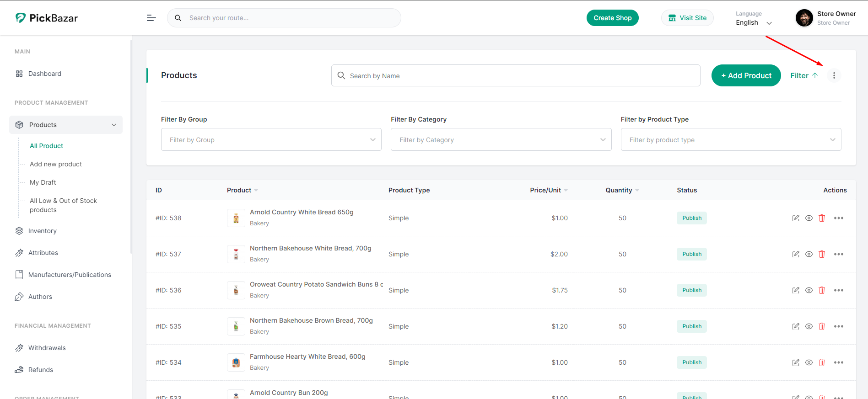The height and width of the screenshot is (399, 868).
Task: Delete product #ID: 536 with trash icon
Action: point(821,290)
